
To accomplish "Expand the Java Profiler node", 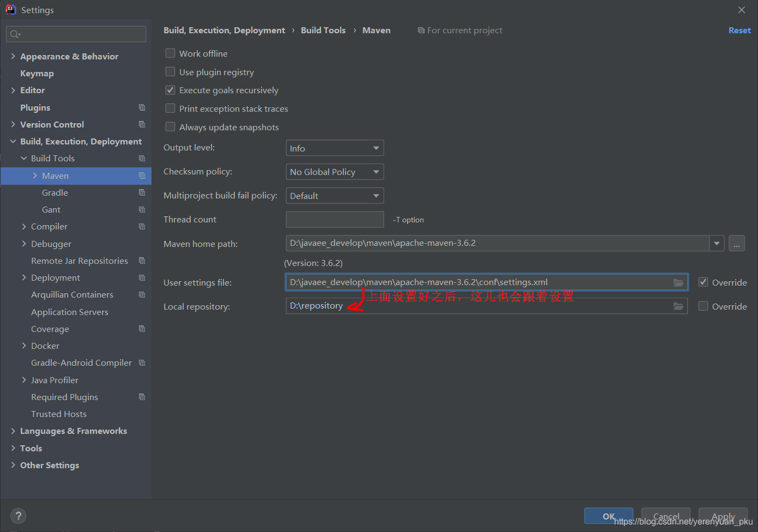I will pyautogui.click(x=24, y=380).
